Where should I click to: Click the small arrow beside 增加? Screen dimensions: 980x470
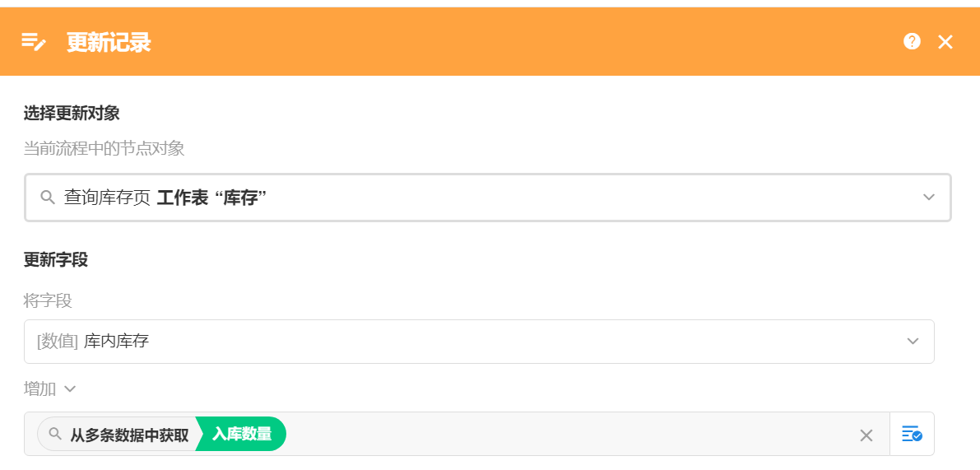[x=70, y=389]
